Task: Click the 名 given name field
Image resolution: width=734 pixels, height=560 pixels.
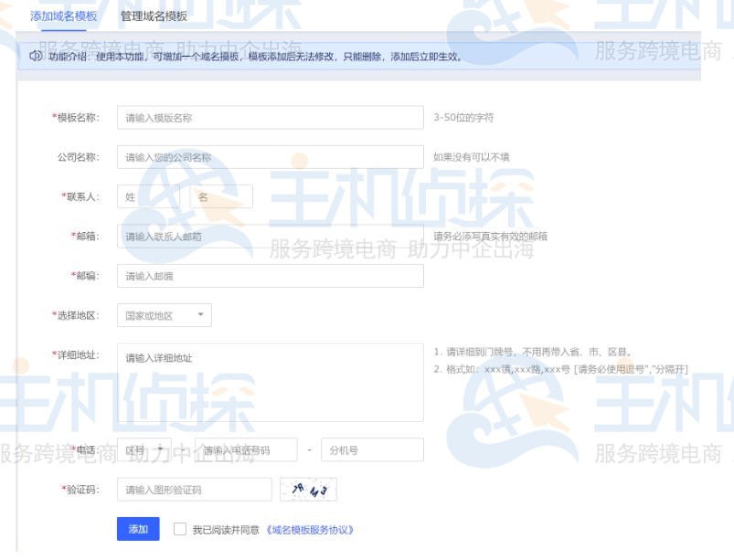Action: pyautogui.click(x=221, y=196)
